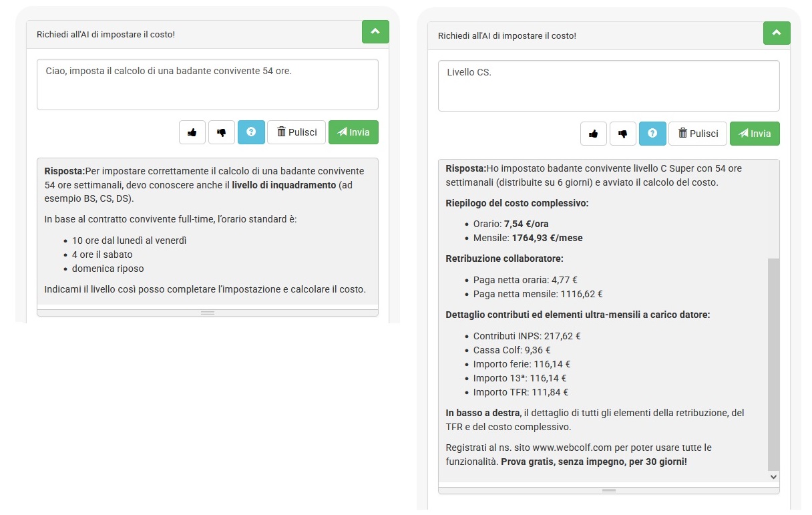This screenshot has height=515, width=812.
Task: Clear left panel text with Pulisci button
Action: coord(296,132)
